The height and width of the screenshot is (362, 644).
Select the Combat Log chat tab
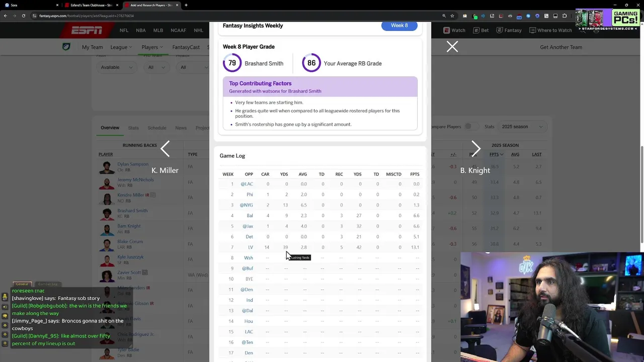(x=48, y=284)
